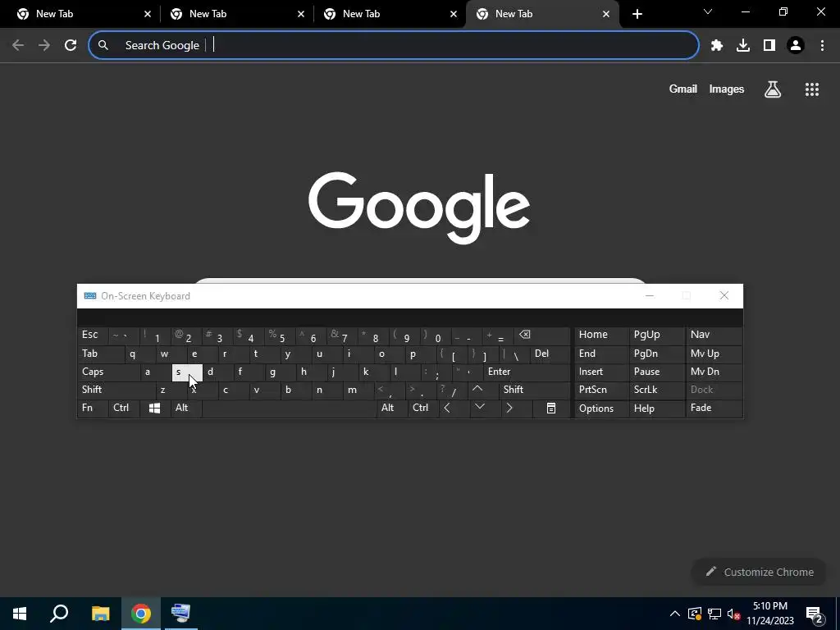This screenshot has width=840, height=630.
Task: Click the muted volume tray icon
Action: pos(734,614)
